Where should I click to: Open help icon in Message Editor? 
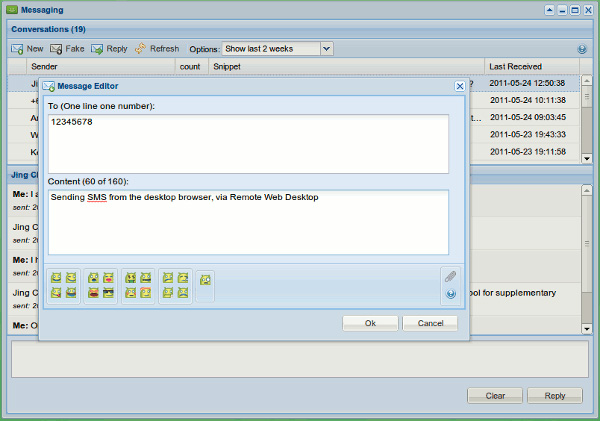[x=451, y=294]
